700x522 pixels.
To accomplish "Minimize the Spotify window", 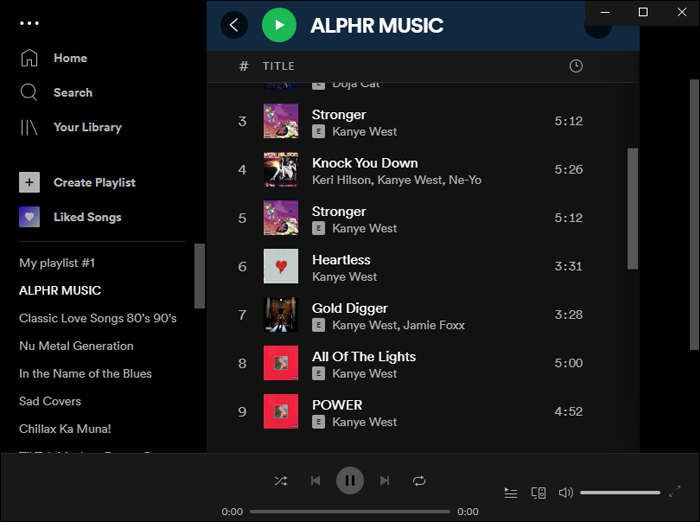I will point(605,12).
